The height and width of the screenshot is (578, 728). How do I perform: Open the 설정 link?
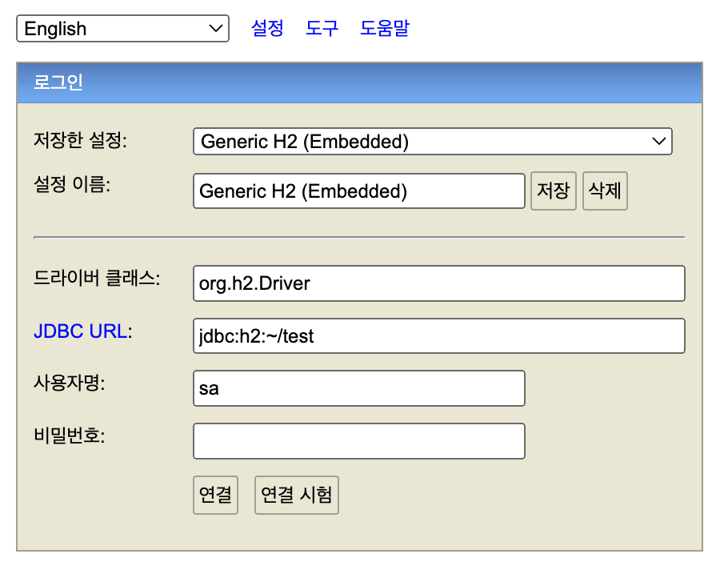pos(267,28)
